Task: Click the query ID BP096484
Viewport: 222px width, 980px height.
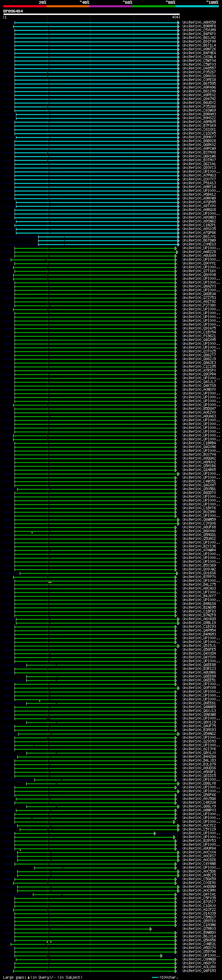Action: [13, 11]
